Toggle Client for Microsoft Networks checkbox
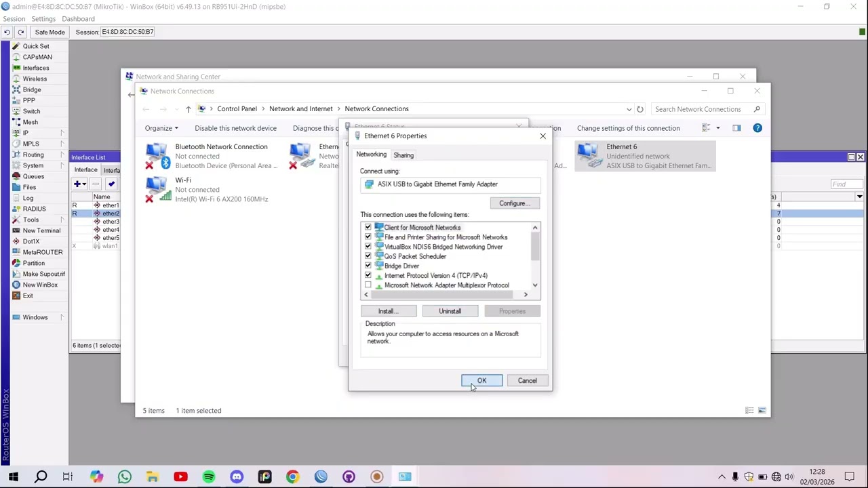This screenshot has width=868, height=488. [x=368, y=228]
